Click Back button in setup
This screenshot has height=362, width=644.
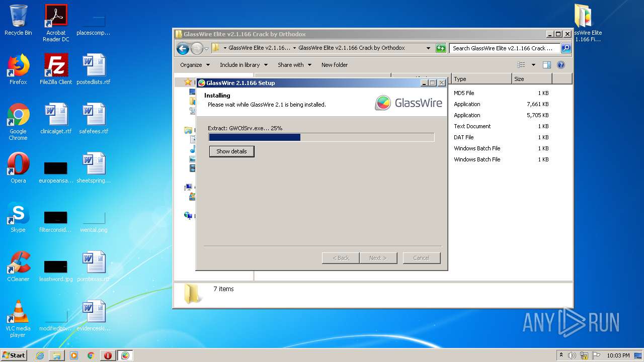[341, 258]
